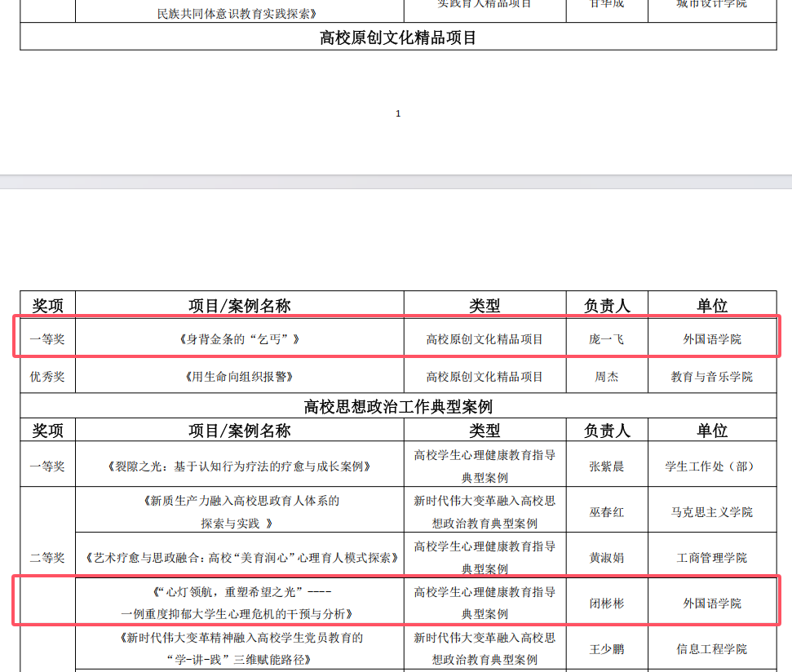Click the title 《用生命向组织报警》

239,377
